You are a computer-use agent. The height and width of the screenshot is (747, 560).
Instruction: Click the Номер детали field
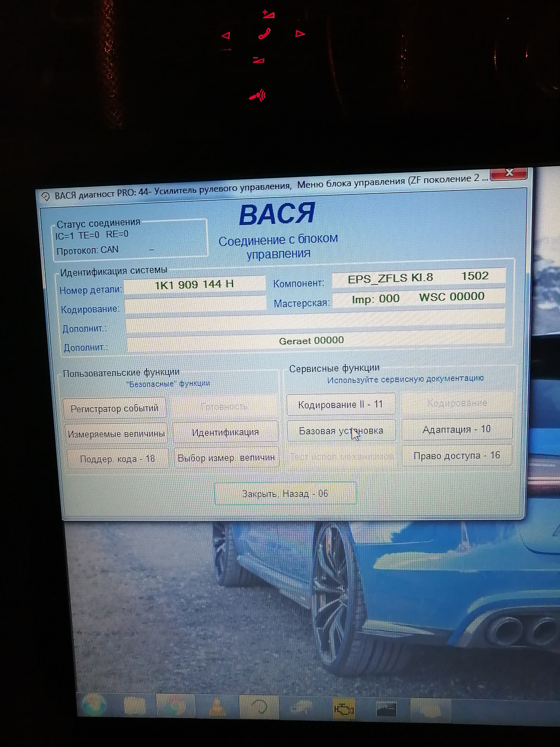(194, 284)
